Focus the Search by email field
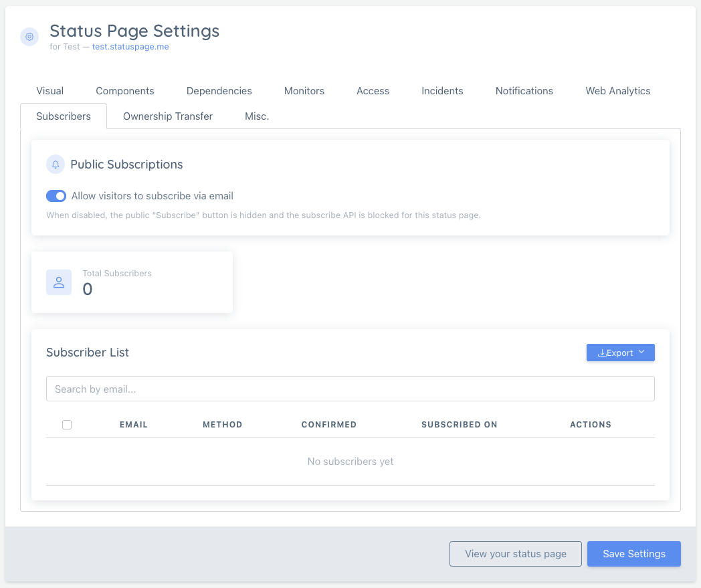Viewport: 701px width, 588px height. pyautogui.click(x=350, y=389)
